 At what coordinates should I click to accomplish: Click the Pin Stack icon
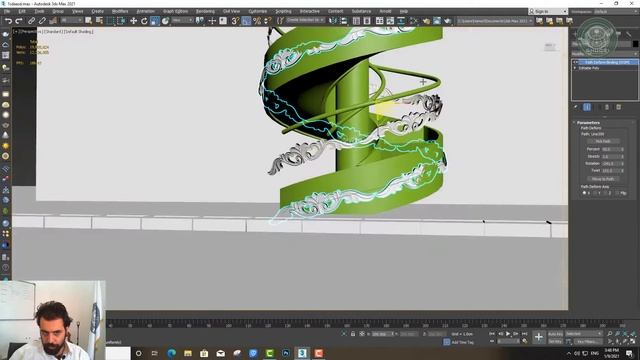click(576, 107)
